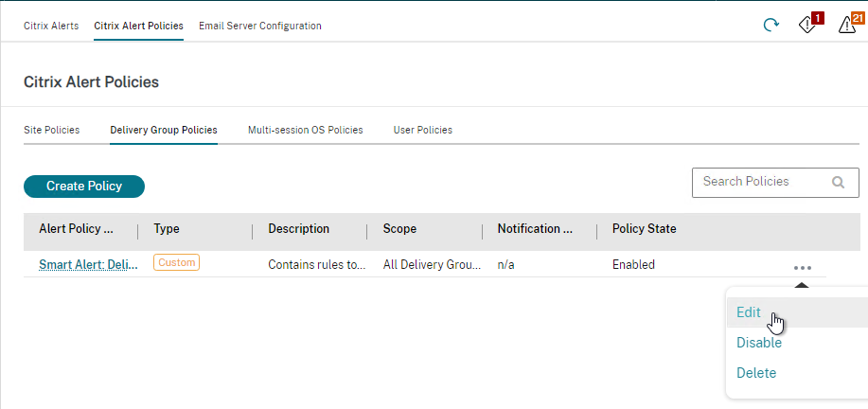Open User Policies tab
This screenshot has width=868, height=409.
[x=422, y=130]
